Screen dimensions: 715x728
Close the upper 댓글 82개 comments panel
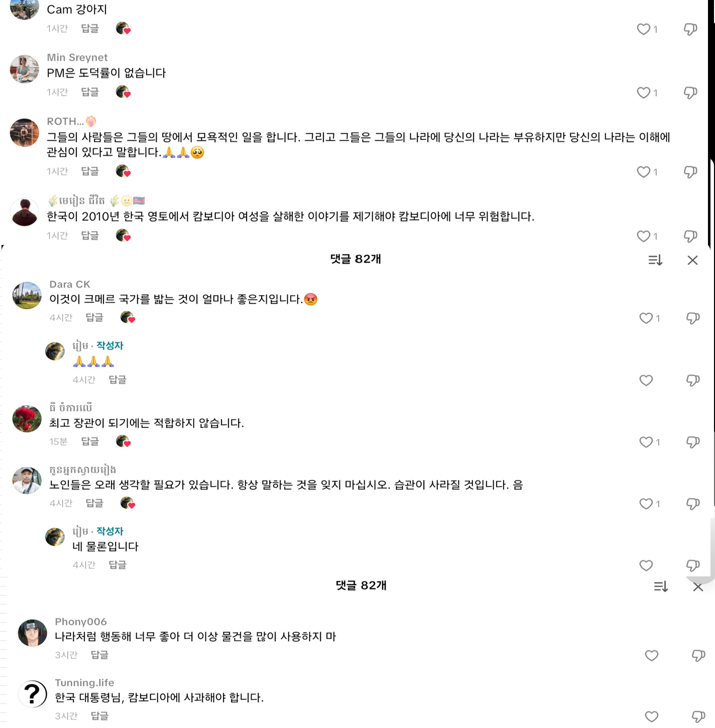coord(692,260)
